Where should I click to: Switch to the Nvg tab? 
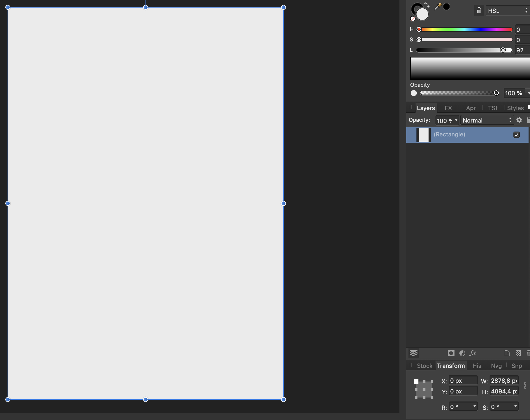[496, 366]
